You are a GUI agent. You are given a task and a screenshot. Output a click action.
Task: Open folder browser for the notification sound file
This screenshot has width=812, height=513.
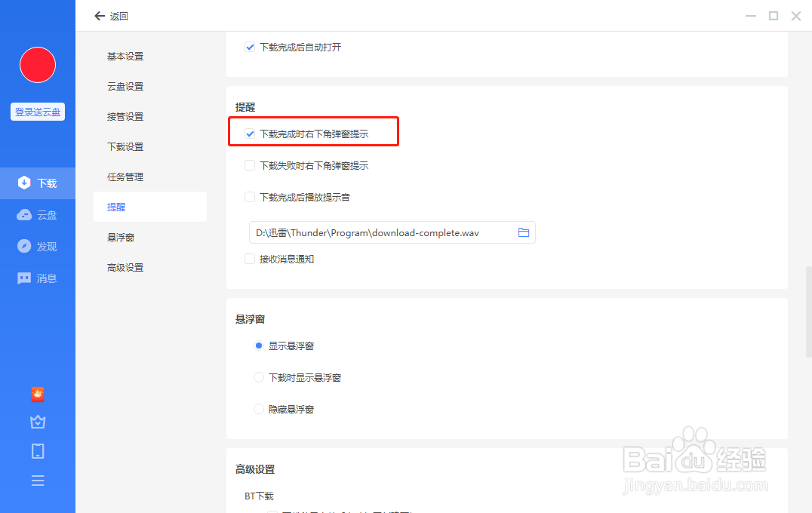point(524,232)
